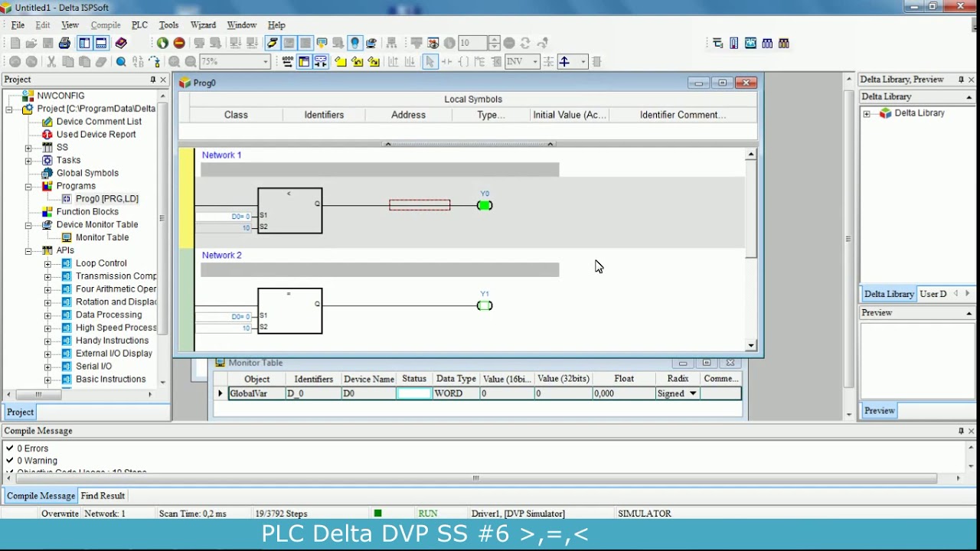Open the Wizard menu
Image resolution: width=980 pixels, height=551 pixels.
tap(203, 25)
